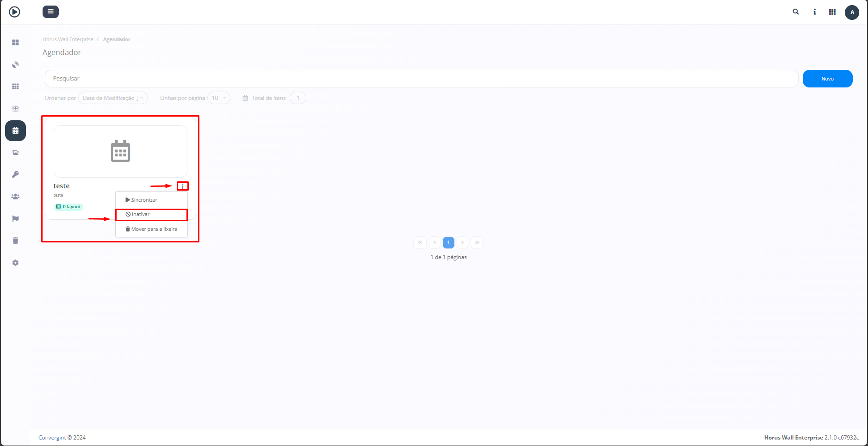Open the trash bin sidebar icon

click(x=15, y=241)
